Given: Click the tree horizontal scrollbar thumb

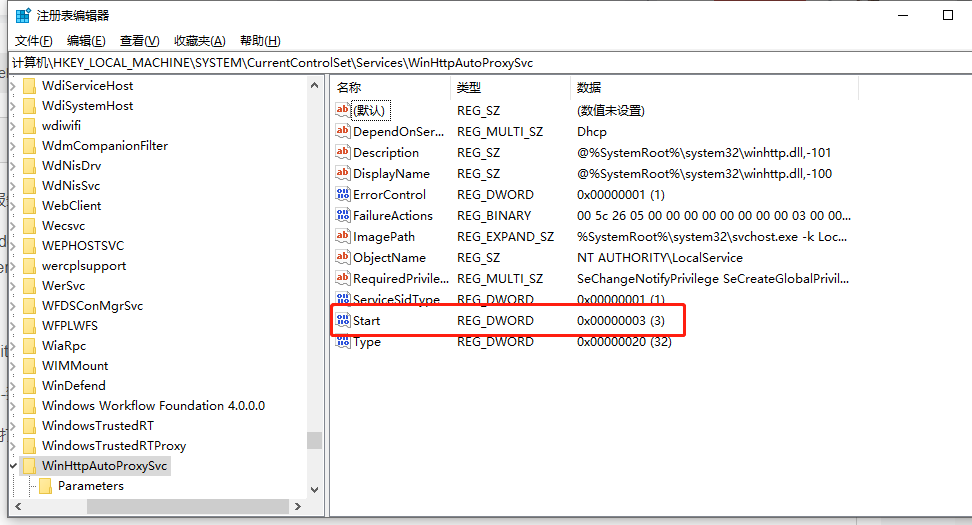Looking at the screenshot, I should 188,506.
